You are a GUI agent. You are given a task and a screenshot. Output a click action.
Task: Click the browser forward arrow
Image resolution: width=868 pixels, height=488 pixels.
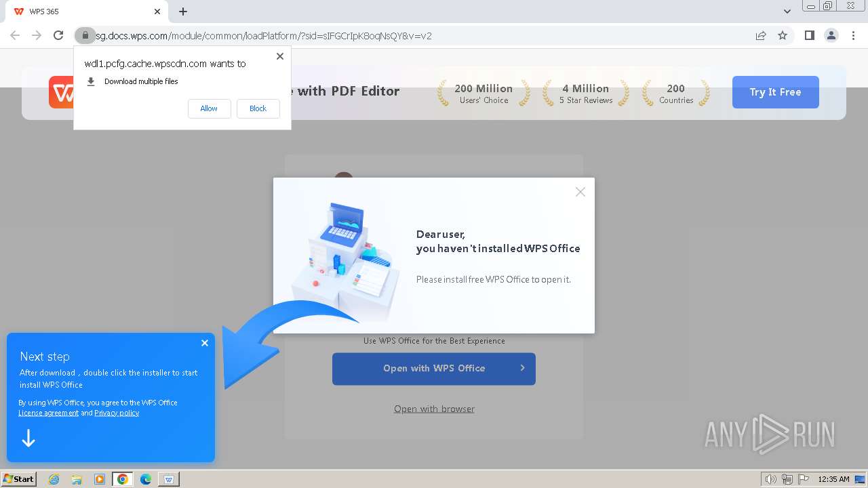pyautogui.click(x=37, y=35)
